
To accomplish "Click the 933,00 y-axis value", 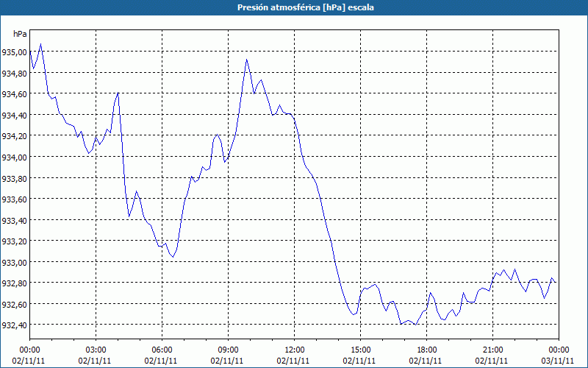I will [x=14, y=263].
